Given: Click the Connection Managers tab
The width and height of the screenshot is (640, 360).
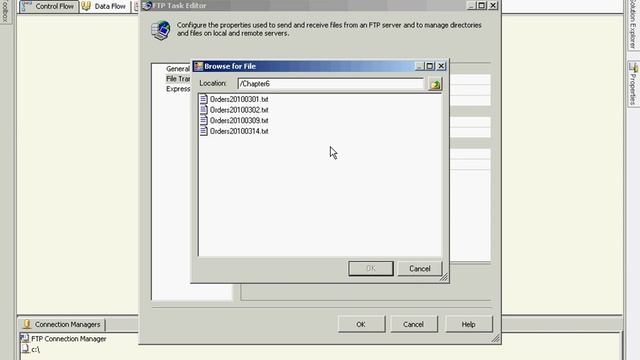Looking at the screenshot, I should click(62, 324).
